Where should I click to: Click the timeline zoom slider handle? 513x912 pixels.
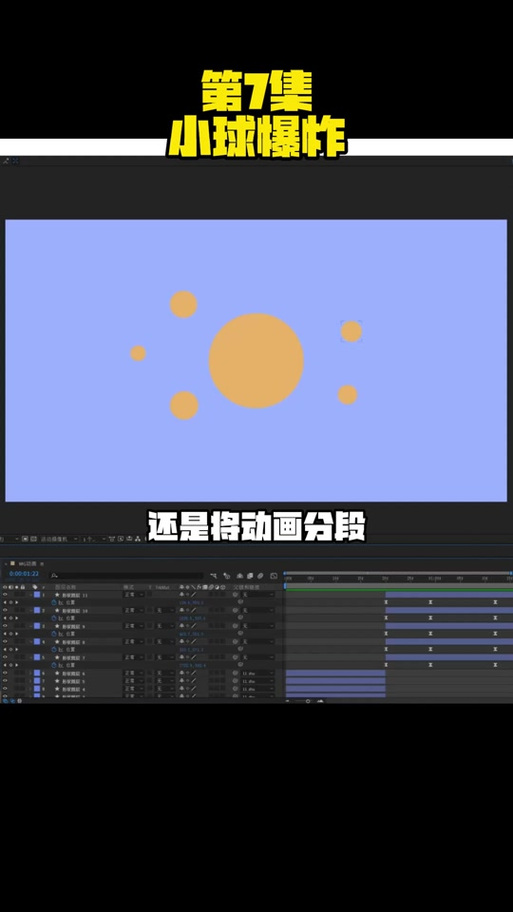[x=308, y=701]
